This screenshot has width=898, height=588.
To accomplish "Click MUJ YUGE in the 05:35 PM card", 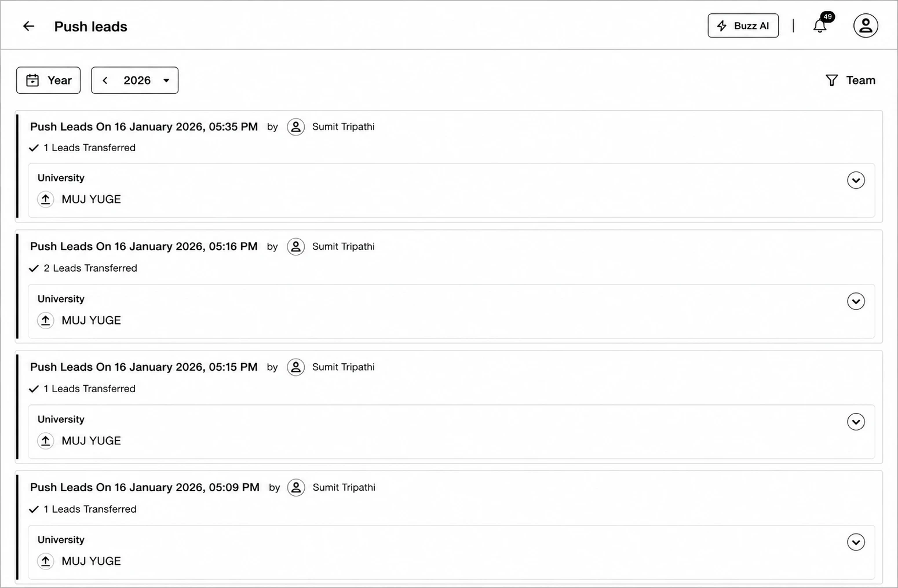I will point(91,199).
